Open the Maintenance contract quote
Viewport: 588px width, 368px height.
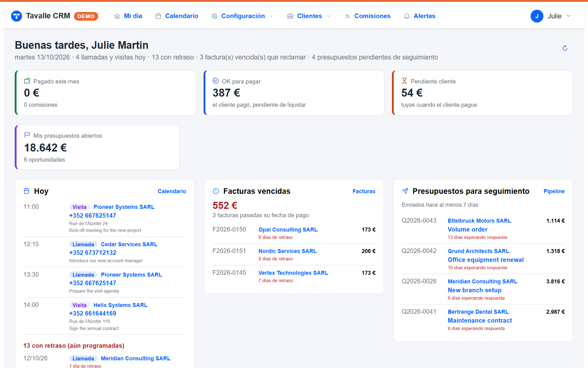[x=480, y=320]
